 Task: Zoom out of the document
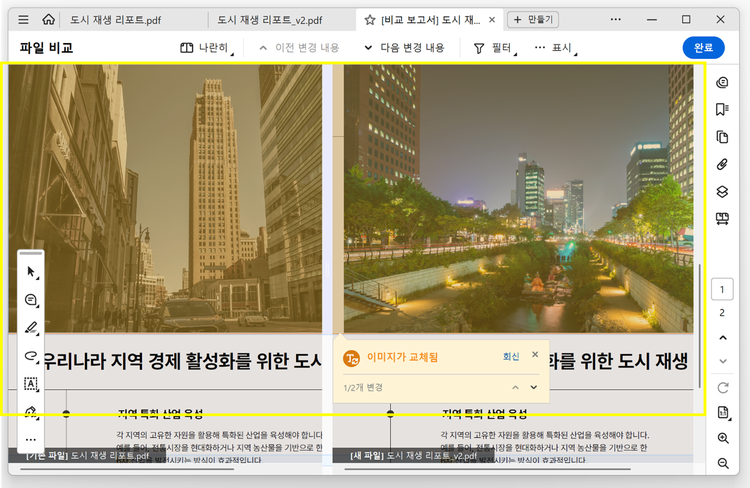[723, 463]
